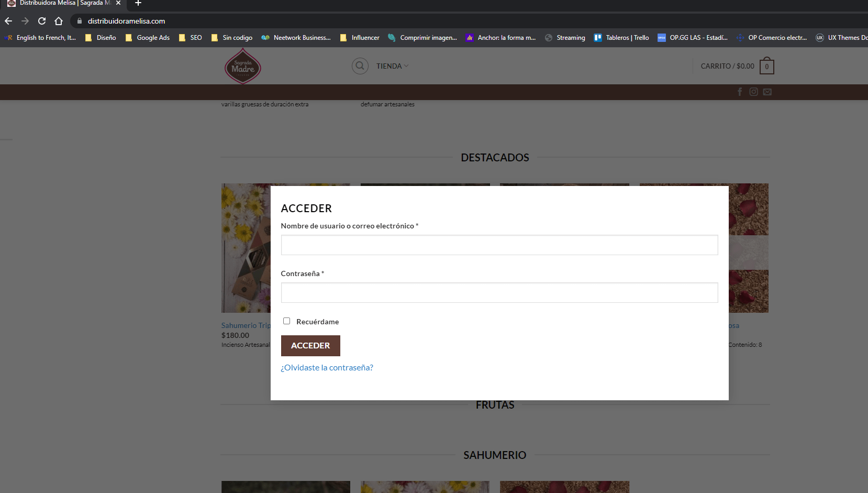The image size is (868, 493).
Task: Open Diseño bookmark folder
Action: click(101, 38)
